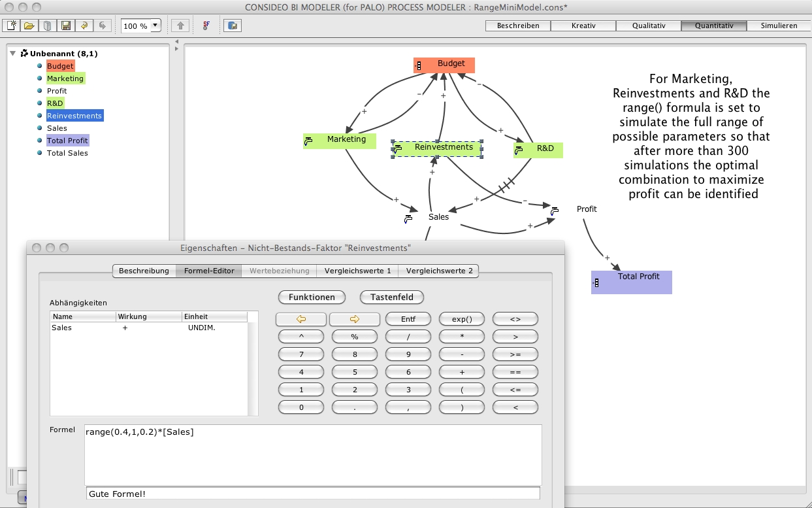The height and width of the screenshot is (508, 812).
Task: Select the Beschreiben mode button
Action: click(x=518, y=25)
